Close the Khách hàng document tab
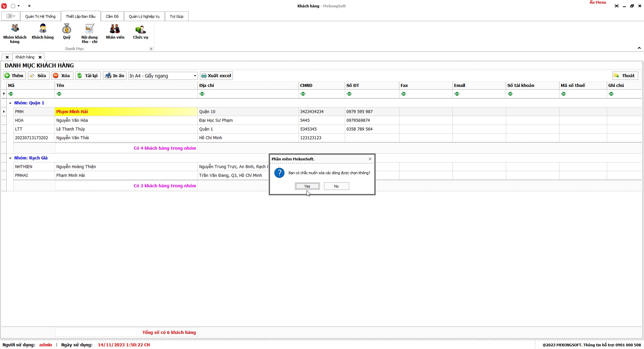 click(x=40, y=57)
